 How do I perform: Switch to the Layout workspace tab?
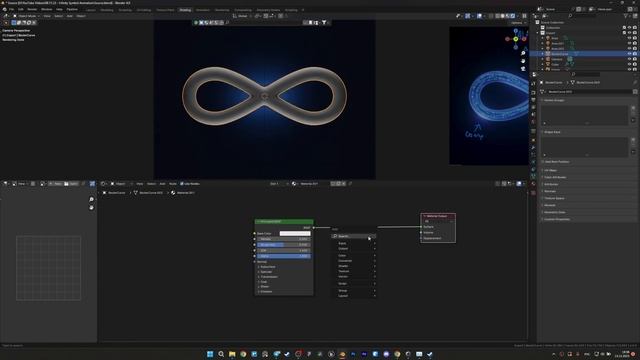91,10
